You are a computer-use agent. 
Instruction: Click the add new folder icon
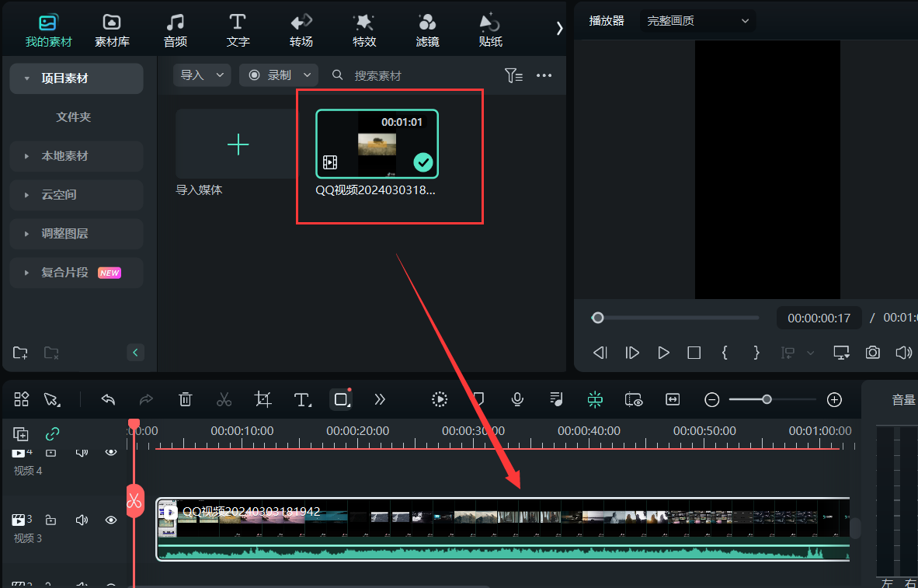click(x=21, y=353)
